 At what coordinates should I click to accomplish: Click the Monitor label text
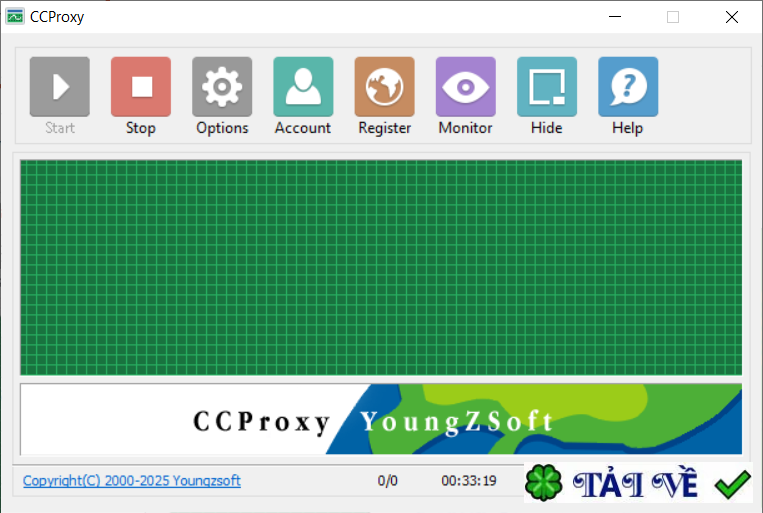[465, 128]
